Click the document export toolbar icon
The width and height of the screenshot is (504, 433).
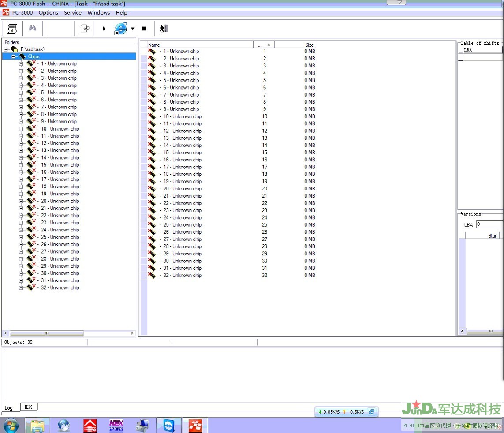point(85,29)
